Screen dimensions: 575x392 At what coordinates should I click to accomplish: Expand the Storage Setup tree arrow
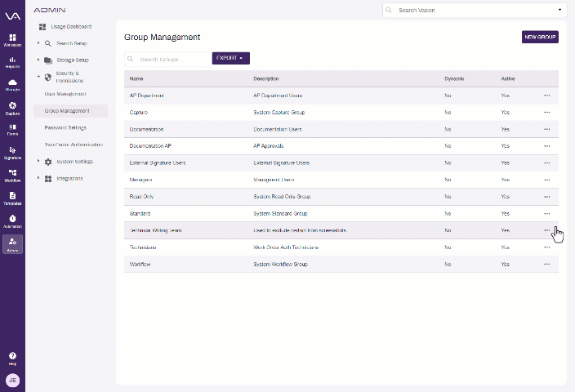(x=38, y=60)
